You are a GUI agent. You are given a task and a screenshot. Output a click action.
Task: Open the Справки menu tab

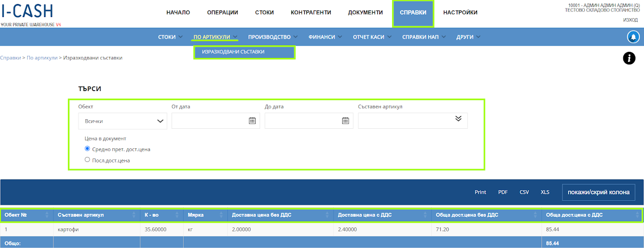coord(413,13)
